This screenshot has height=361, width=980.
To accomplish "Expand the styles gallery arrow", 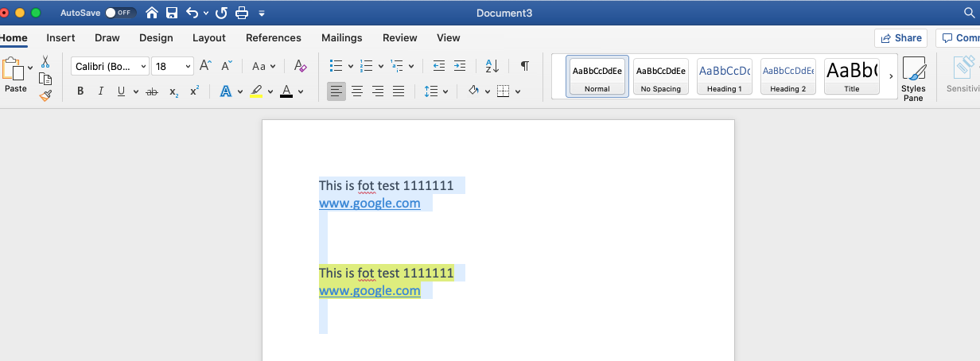I will [x=891, y=76].
